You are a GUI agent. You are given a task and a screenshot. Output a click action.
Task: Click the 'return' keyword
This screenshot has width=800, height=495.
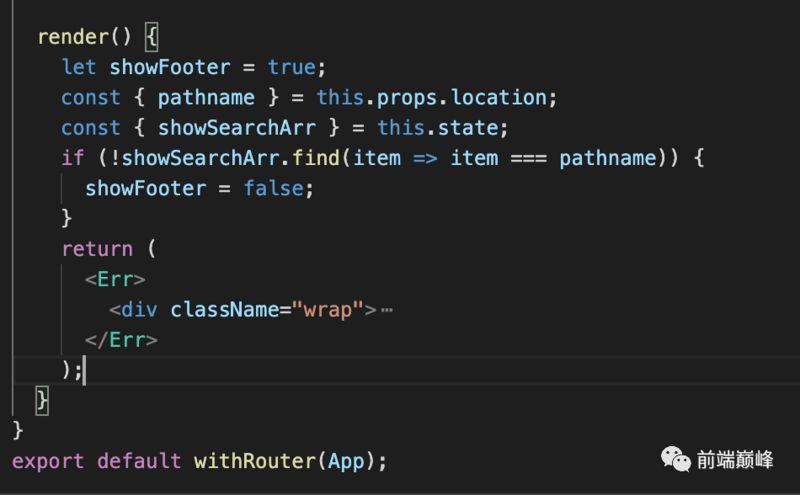(x=97, y=249)
